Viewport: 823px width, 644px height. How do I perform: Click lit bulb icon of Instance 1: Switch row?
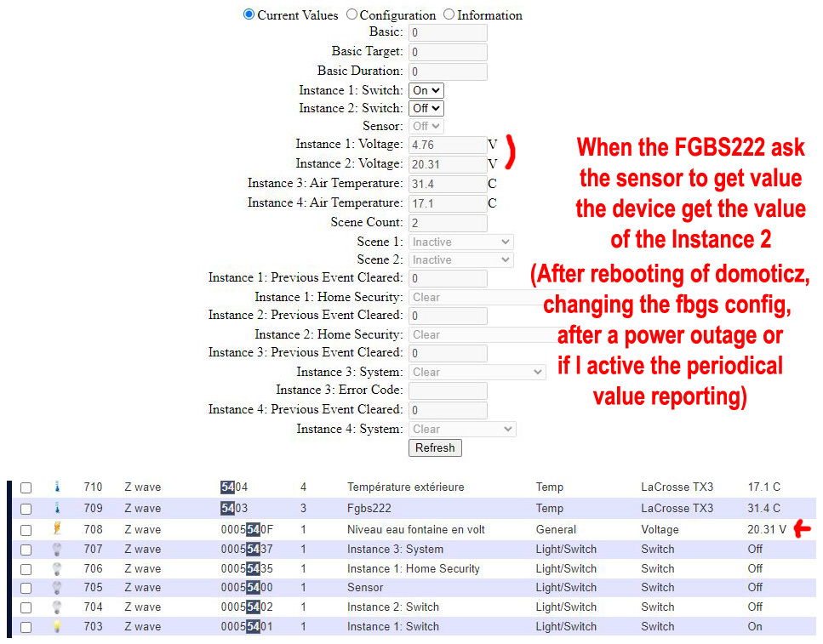57,626
